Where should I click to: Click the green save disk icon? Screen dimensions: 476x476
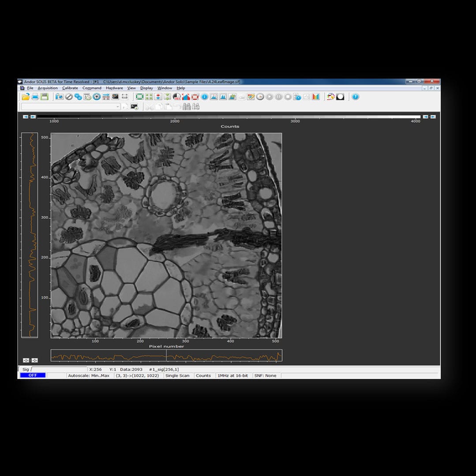(x=44, y=97)
